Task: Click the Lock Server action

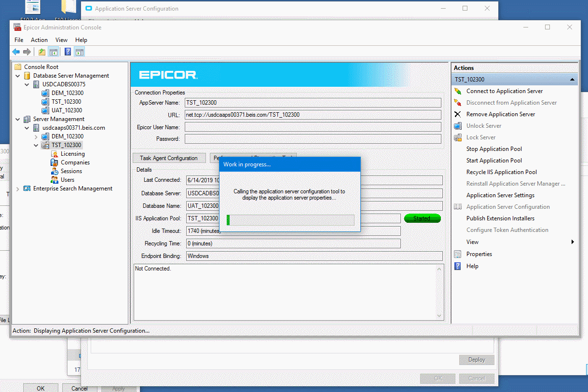Action: pos(481,137)
